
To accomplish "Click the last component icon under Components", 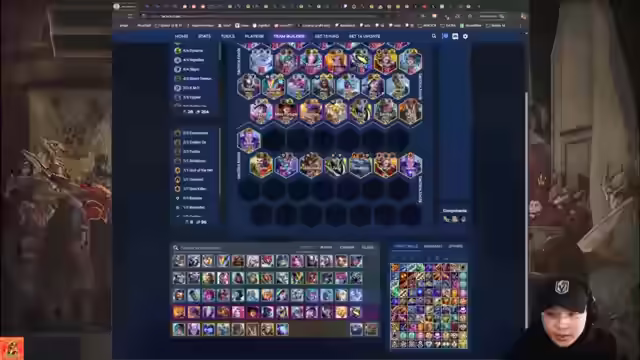I will pos(463,219).
